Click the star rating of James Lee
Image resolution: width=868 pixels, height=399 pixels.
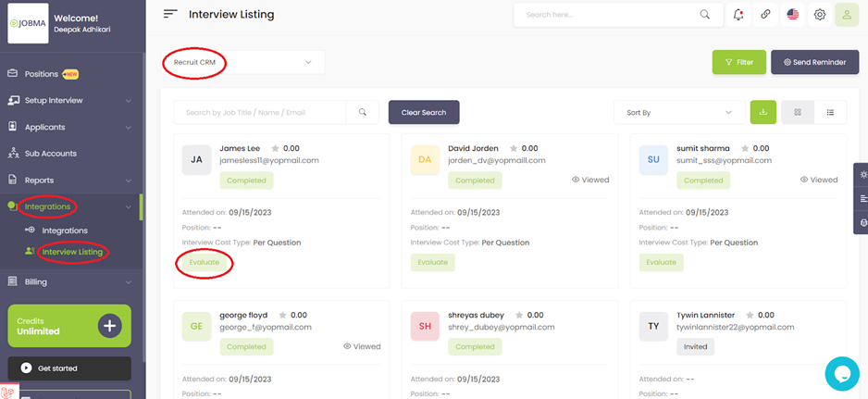point(275,148)
